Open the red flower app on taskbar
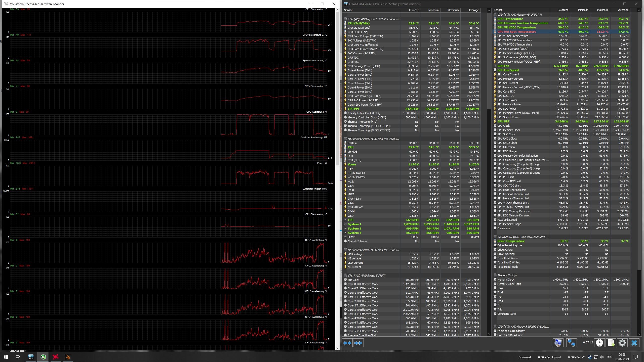Screen dimensions: 644x362 pos(55,357)
